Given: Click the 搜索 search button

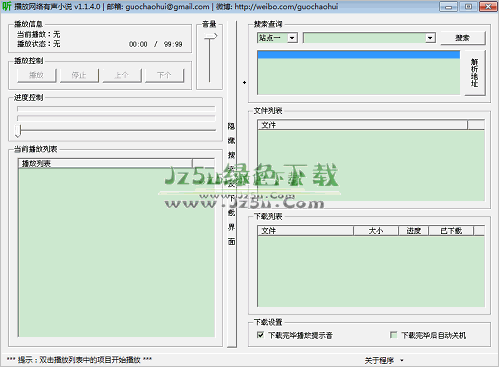Looking at the screenshot, I should click(x=463, y=38).
